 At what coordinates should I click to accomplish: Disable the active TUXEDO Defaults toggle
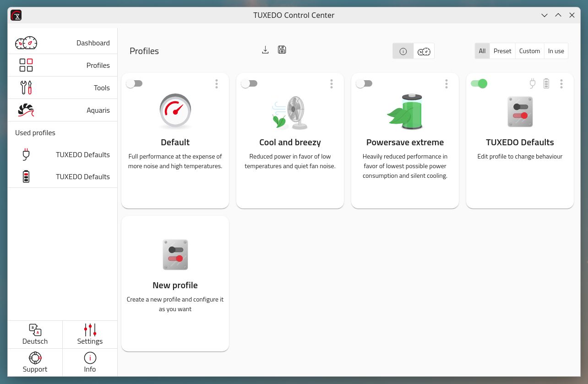[x=479, y=83]
